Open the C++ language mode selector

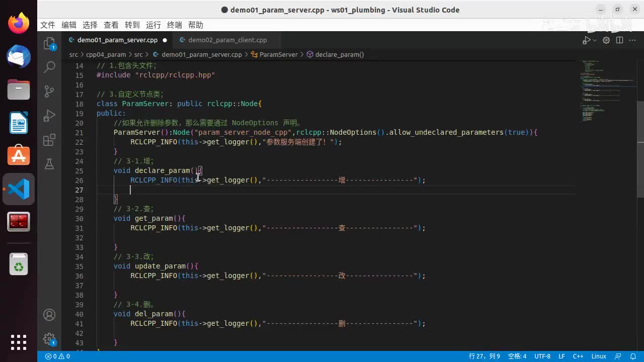pyautogui.click(x=578, y=356)
